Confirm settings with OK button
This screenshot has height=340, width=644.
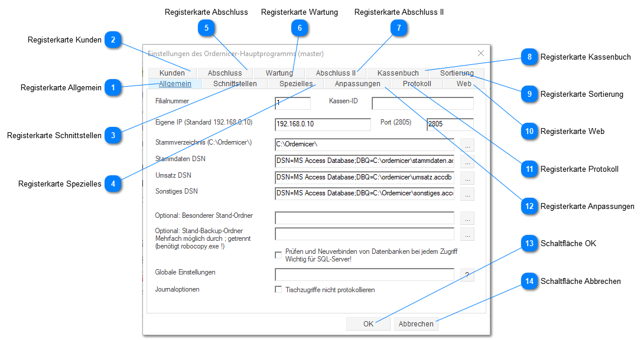pos(368,323)
